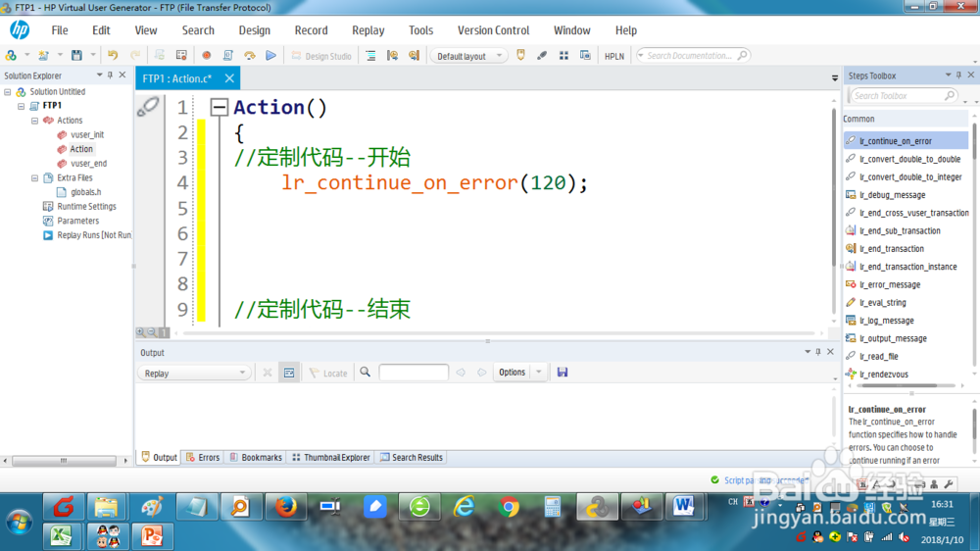Open the Design menu
Image resolution: width=980 pixels, height=551 pixels.
pos(255,30)
